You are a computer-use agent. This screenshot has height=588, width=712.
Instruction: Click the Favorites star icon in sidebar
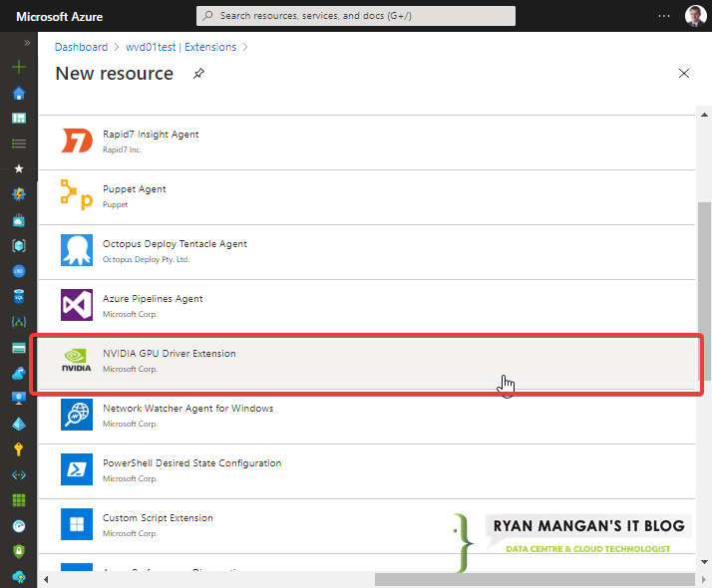pyautogui.click(x=19, y=168)
